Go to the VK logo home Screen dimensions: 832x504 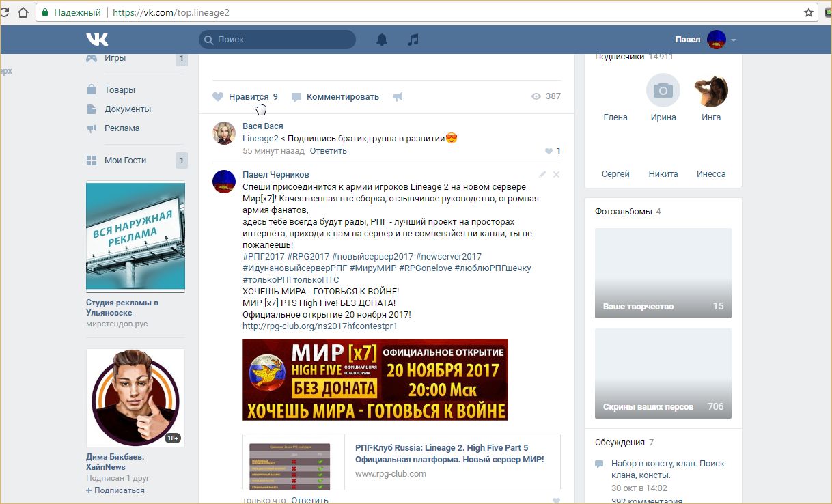[x=97, y=40]
